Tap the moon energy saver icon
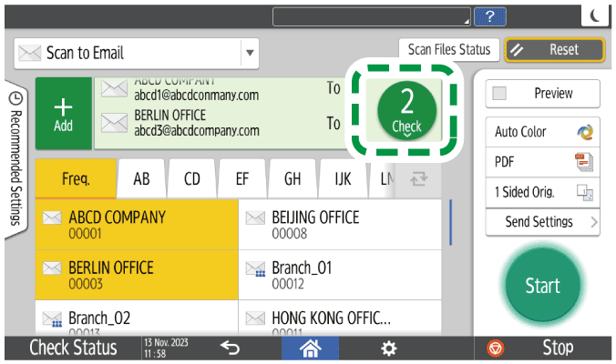Image resolution: width=616 pixels, height=364 pixels. point(594,15)
